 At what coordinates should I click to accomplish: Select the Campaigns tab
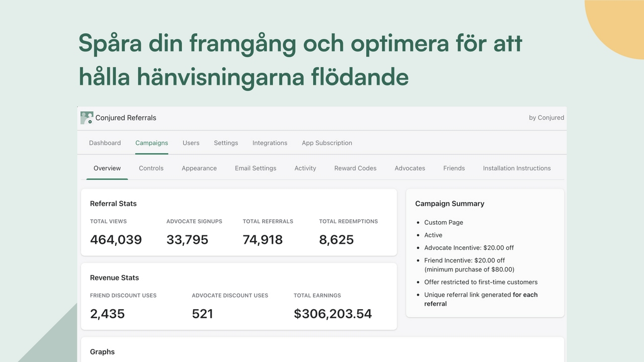point(151,143)
